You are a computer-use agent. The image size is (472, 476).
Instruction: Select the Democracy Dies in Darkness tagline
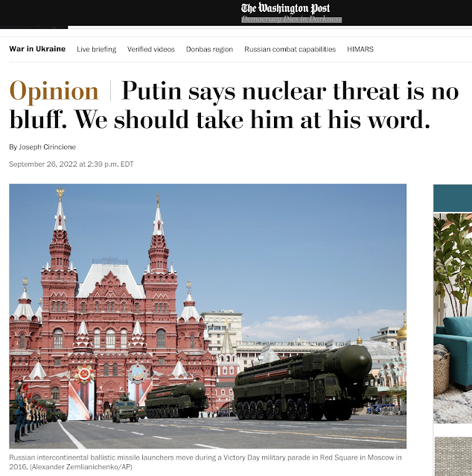coord(292,19)
